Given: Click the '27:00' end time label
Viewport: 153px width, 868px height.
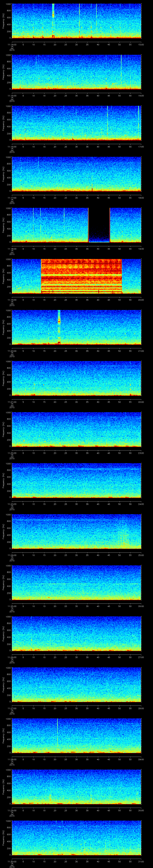Looking at the screenshot, I should tap(141, 657).
